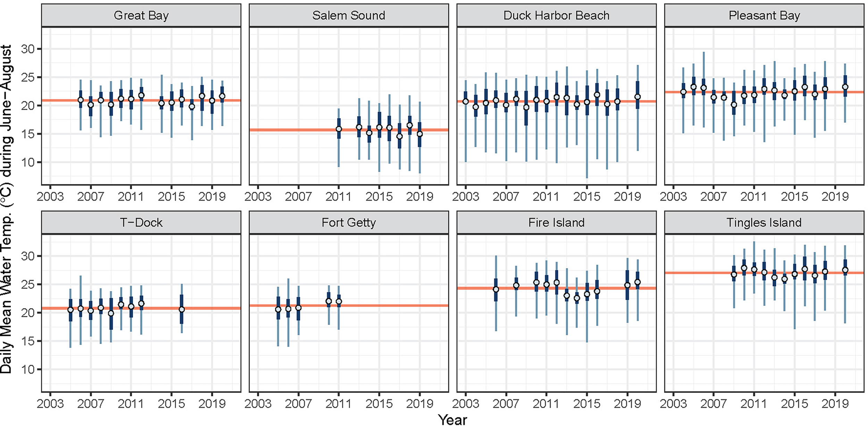The width and height of the screenshot is (868, 426).
Task: Click the 2016 data point in T-Dock
Action: [182, 309]
